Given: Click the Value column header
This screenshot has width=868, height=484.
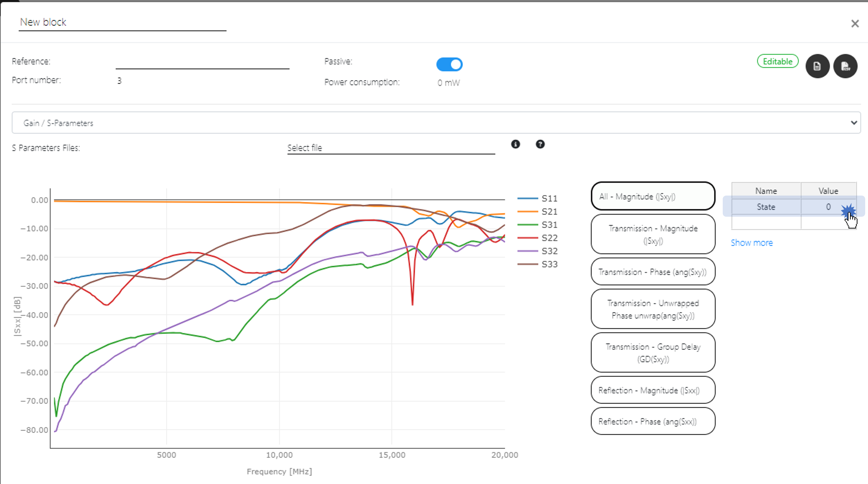Looking at the screenshot, I should point(829,191).
